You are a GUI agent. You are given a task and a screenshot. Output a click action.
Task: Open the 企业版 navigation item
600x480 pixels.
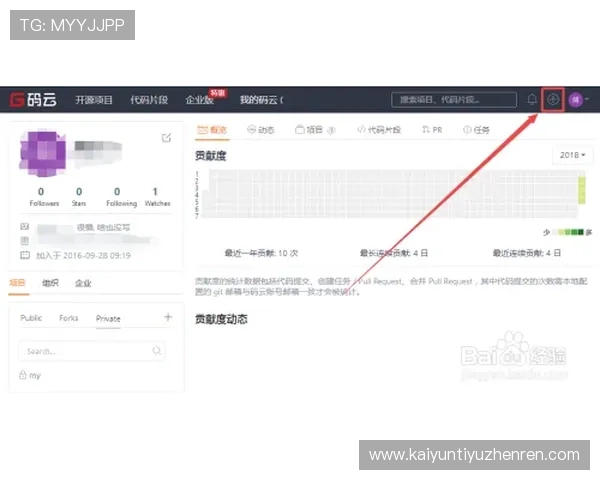pyautogui.click(x=199, y=100)
